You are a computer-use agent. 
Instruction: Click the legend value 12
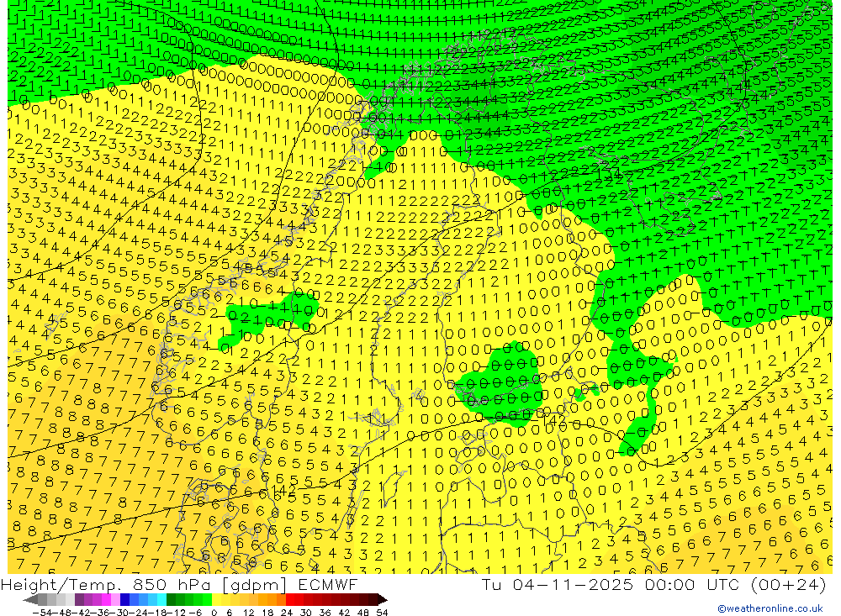point(249,613)
